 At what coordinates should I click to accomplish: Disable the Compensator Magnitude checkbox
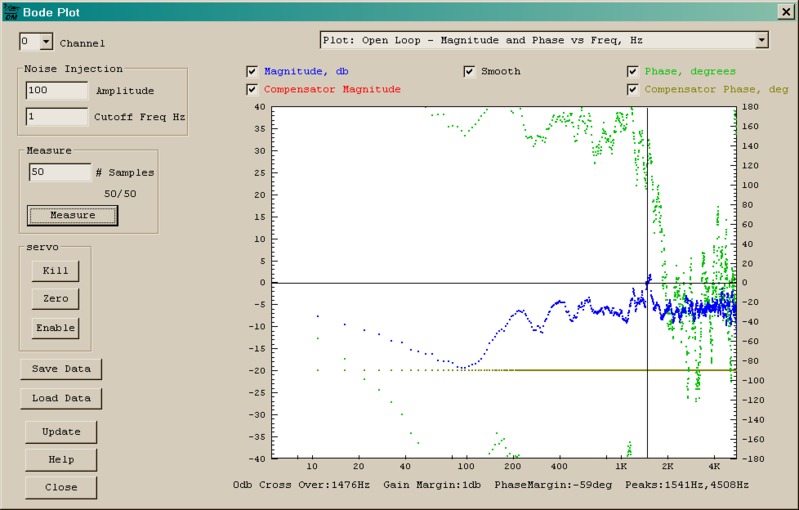[252, 90]
